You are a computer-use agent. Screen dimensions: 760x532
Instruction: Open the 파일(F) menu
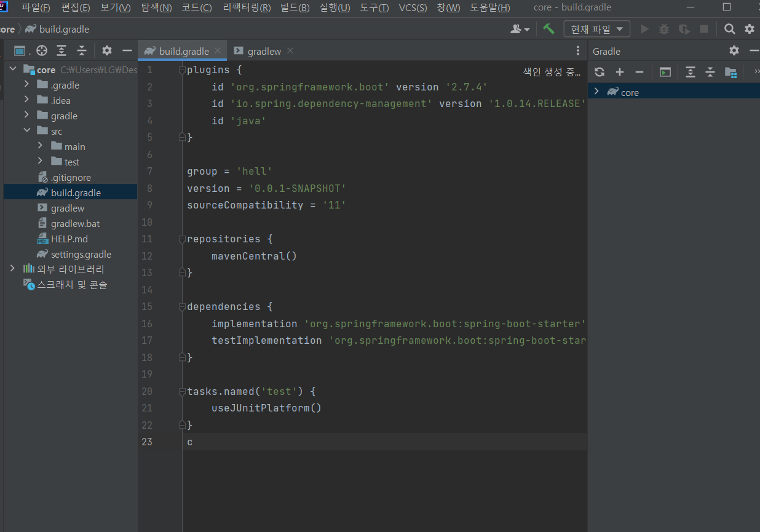point(36,7)
